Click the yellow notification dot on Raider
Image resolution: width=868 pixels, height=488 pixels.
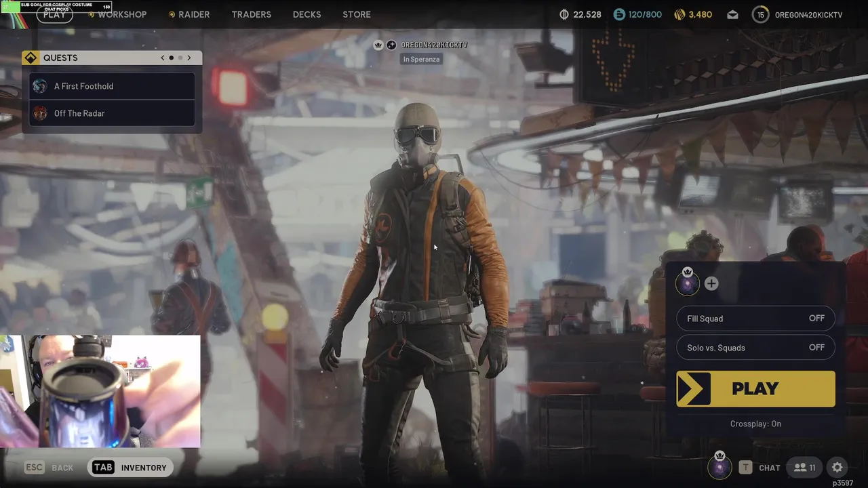point(172,14)
